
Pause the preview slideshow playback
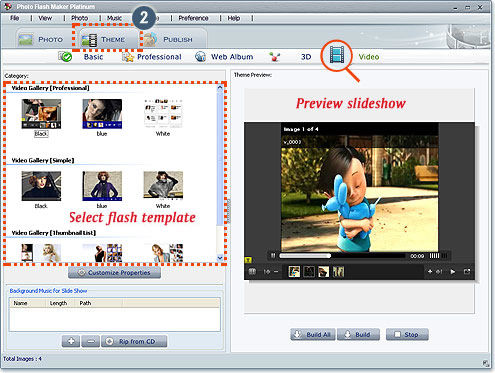click(x=273, y=256)
